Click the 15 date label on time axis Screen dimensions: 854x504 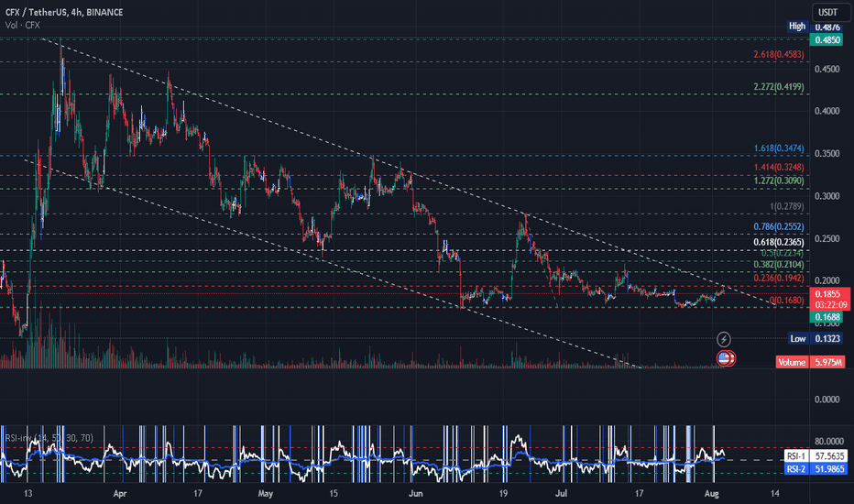[x=334, y=494]
